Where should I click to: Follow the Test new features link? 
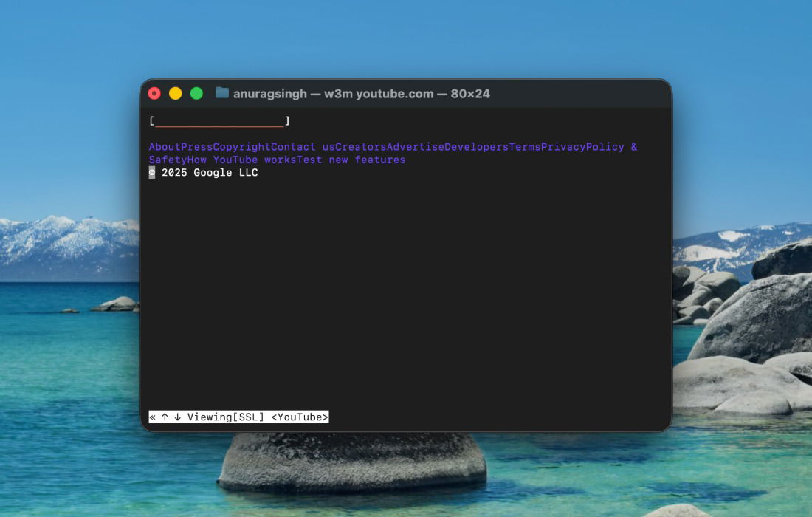click(351, 160)
